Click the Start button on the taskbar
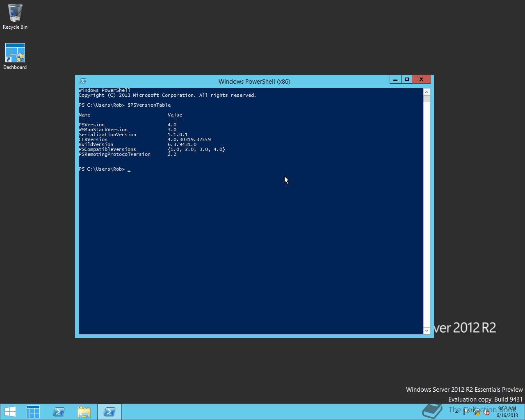The height and width of the screenshot is (420, 525). pos(10,412)
